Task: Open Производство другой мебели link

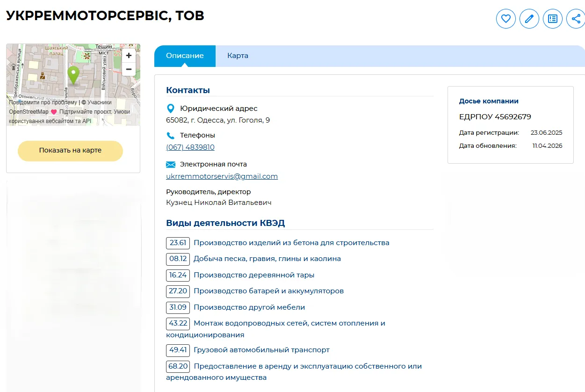Action: pyautogui.click(x=249, y=307)
